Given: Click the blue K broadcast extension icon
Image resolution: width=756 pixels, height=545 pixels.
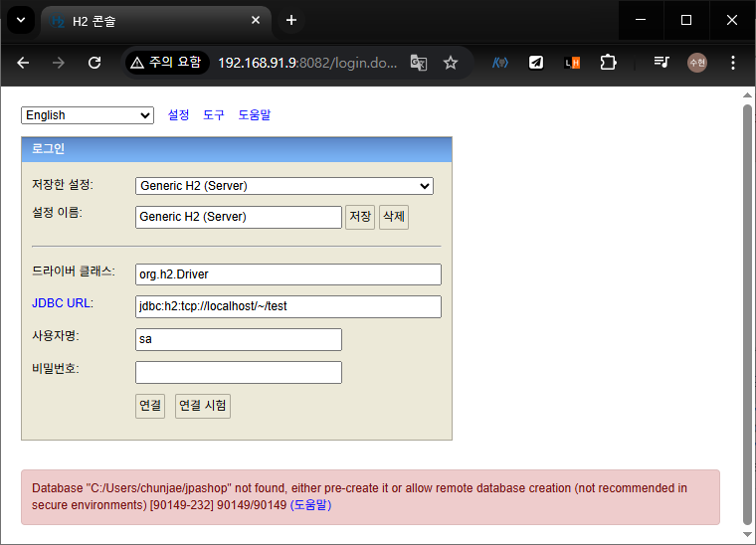Looking at the screenshot, I should tap(500, 63).
